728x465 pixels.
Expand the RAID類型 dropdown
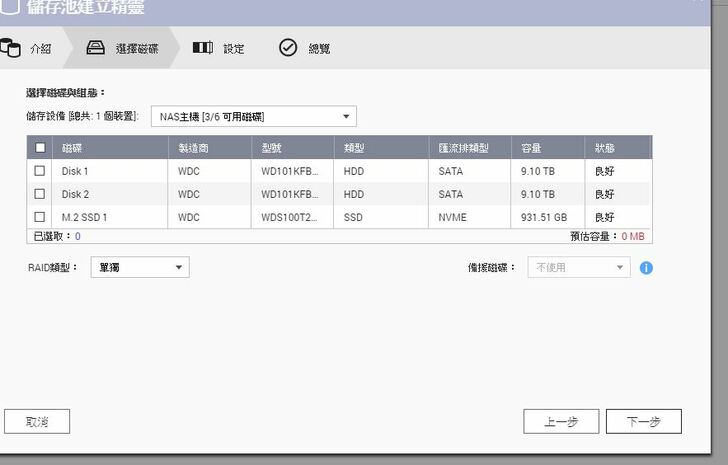(x=139, y=267)
